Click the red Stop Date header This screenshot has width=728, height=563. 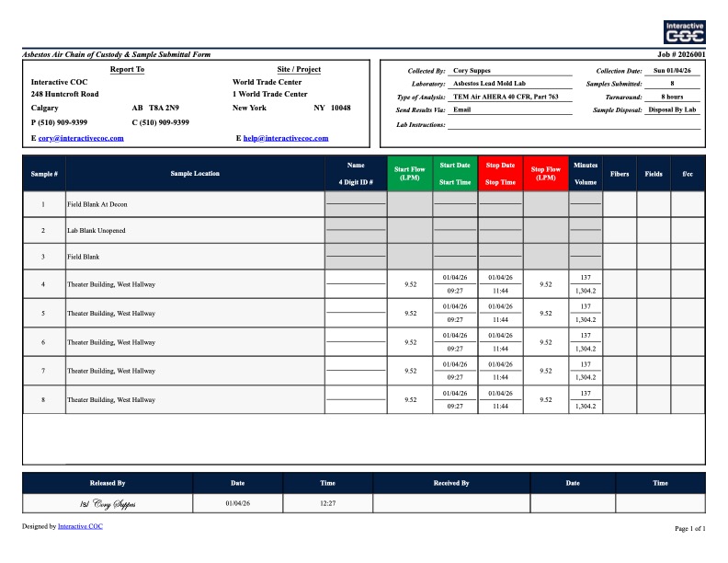click(500, 166)
